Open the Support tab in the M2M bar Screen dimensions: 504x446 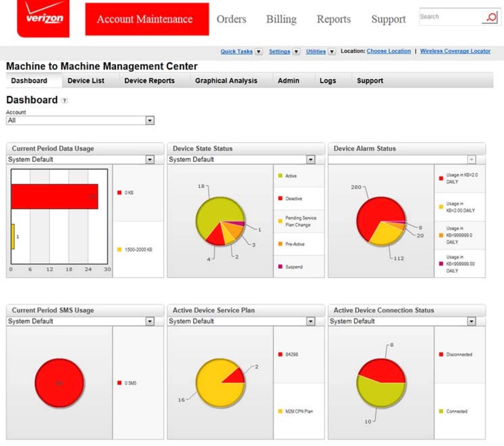tap(370, 80)
